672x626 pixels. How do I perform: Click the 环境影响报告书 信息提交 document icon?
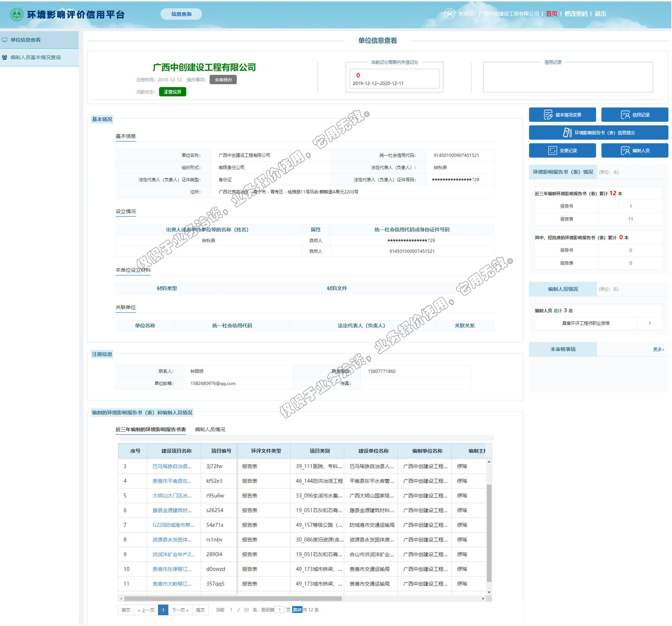coord(567,133)
